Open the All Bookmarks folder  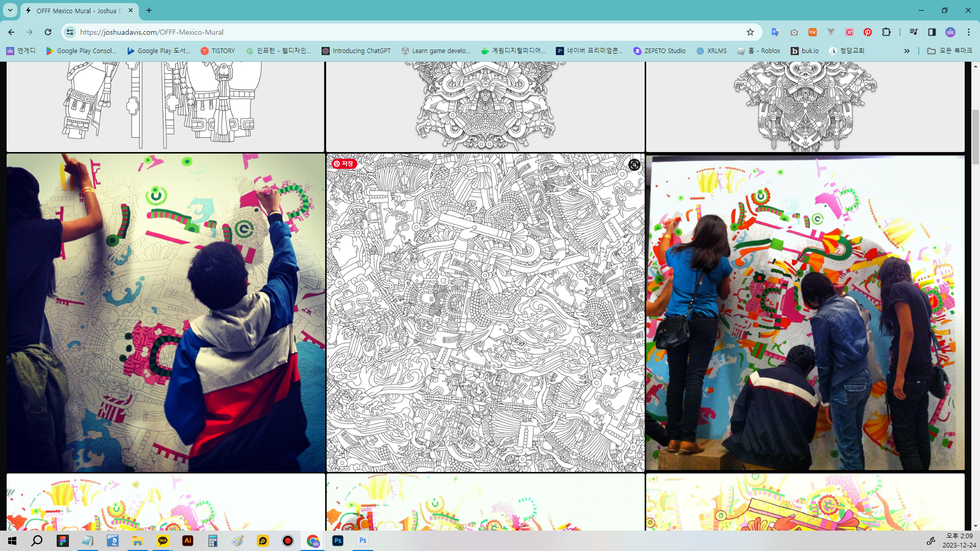coord(950,51)
